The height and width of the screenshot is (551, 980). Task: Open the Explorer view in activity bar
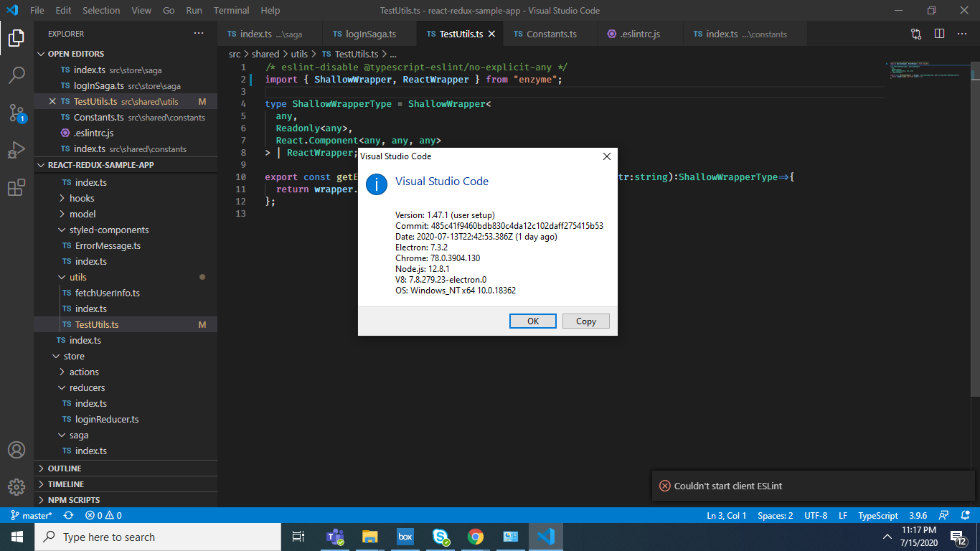point(17,38)
